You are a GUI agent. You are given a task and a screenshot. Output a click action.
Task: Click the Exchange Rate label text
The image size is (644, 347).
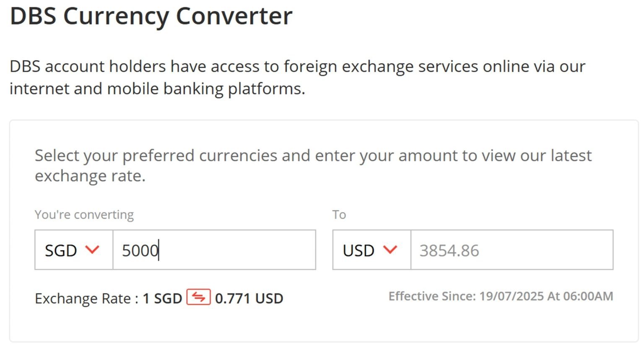(84, 298)
